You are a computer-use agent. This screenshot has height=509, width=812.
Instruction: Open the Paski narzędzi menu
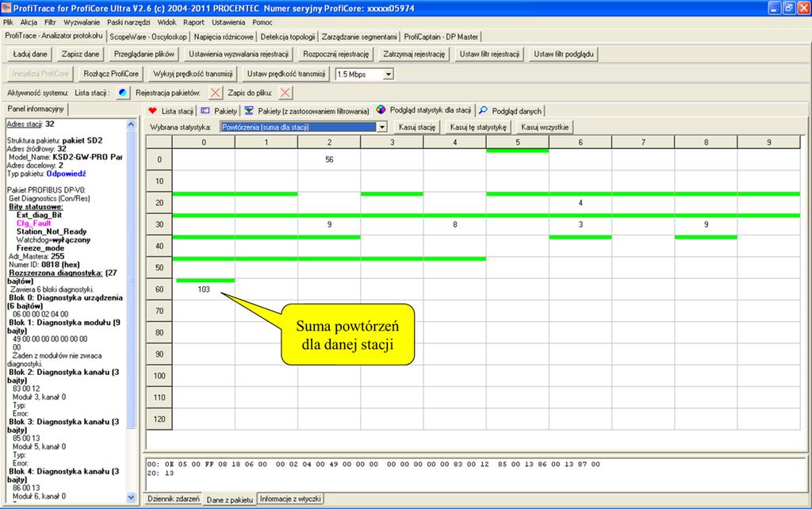click(128, 22)
